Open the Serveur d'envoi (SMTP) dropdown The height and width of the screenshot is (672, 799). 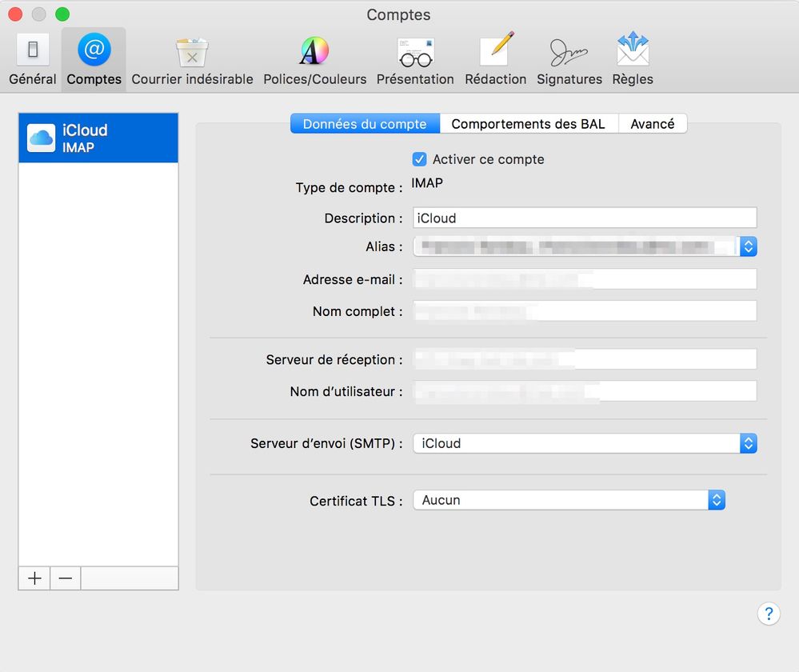748,443
